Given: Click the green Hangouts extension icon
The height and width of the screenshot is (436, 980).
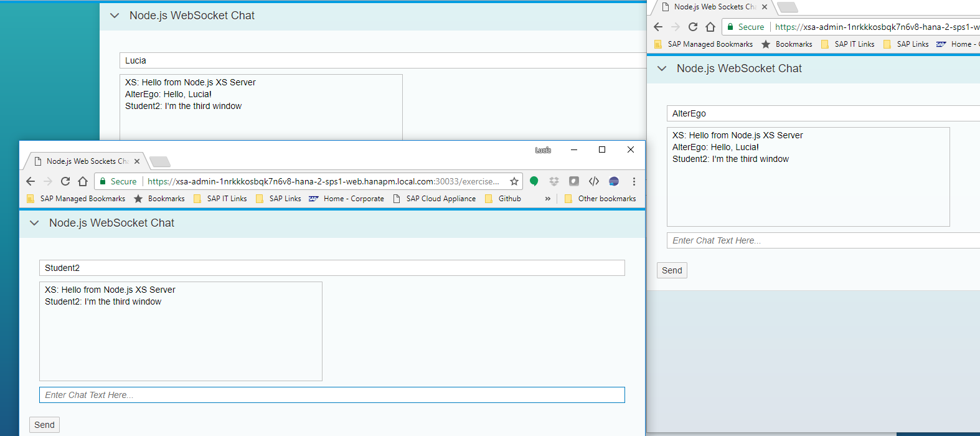Looking at the screenshot, I should click(x=534, y=181).
